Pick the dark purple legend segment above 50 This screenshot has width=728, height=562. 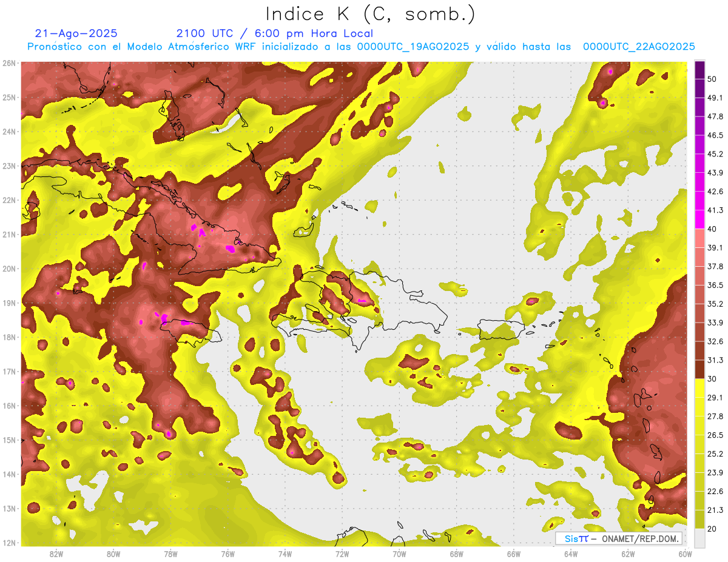(699, 70)
